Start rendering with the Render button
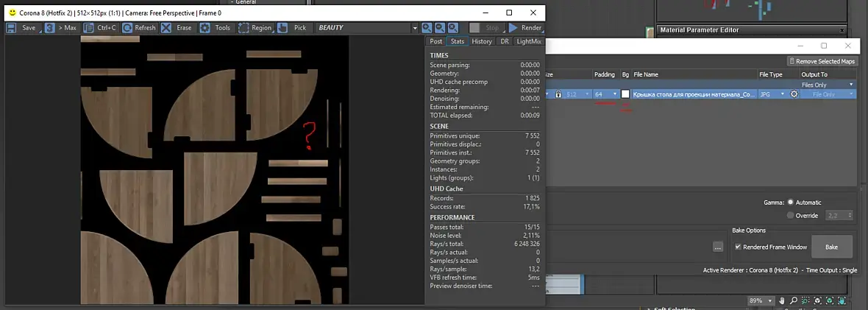The width and height of the screenshot is (868, 310). pyautogui.click(x=525, y=28)
